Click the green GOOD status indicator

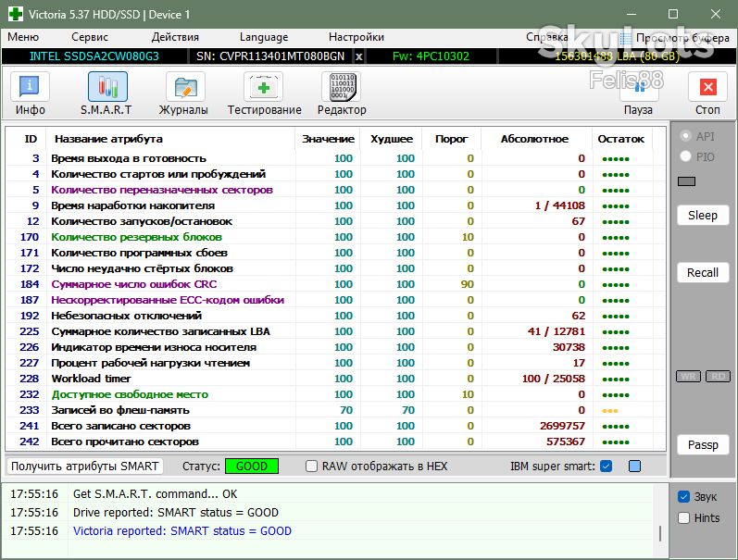(x=252, y=467)
